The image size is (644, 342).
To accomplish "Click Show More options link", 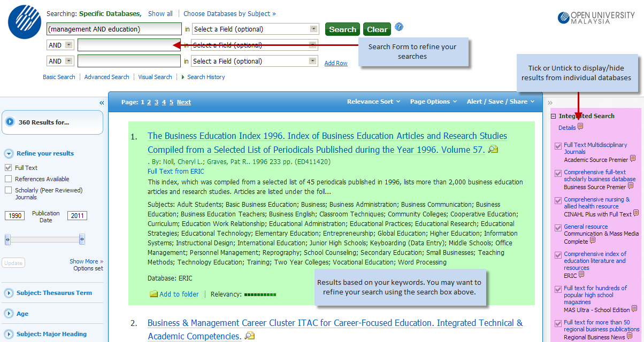I will [86, 261].
